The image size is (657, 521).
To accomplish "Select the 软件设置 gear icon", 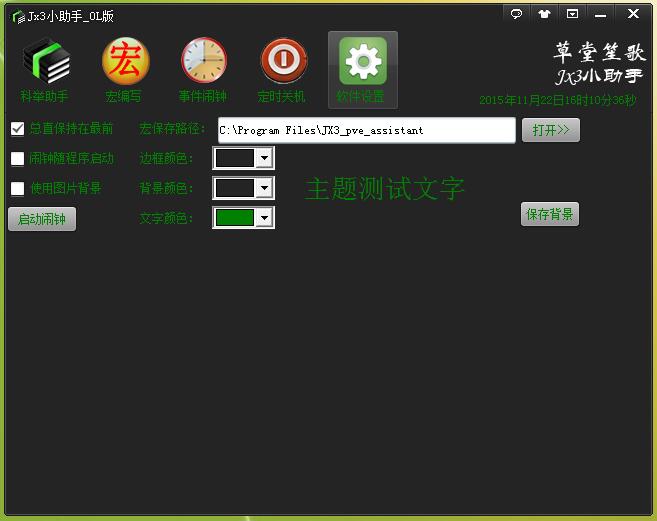I will (x=362, y=62).
